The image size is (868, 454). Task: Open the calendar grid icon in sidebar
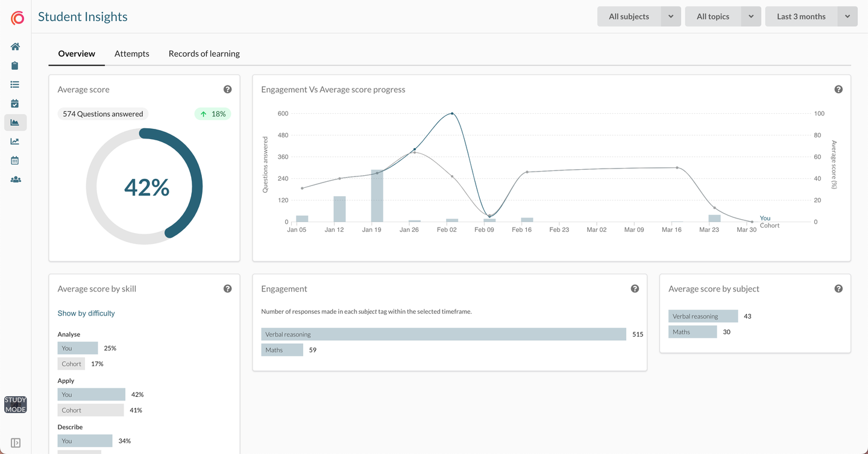tap(15, 161)
